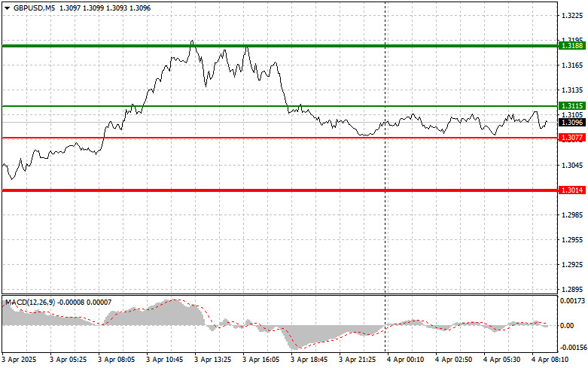Click the 3 Apr 16:05 time label
This screenshot has height=368, width=588.
(260, 360)
